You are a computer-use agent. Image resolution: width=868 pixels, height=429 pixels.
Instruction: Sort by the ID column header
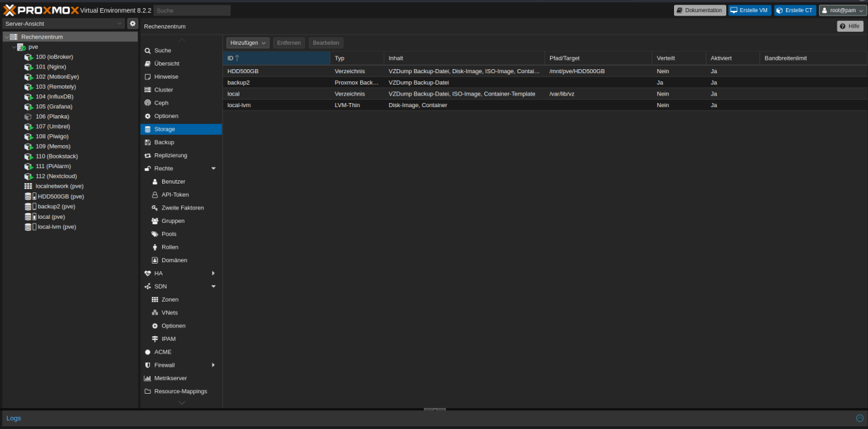coord(277,58)
